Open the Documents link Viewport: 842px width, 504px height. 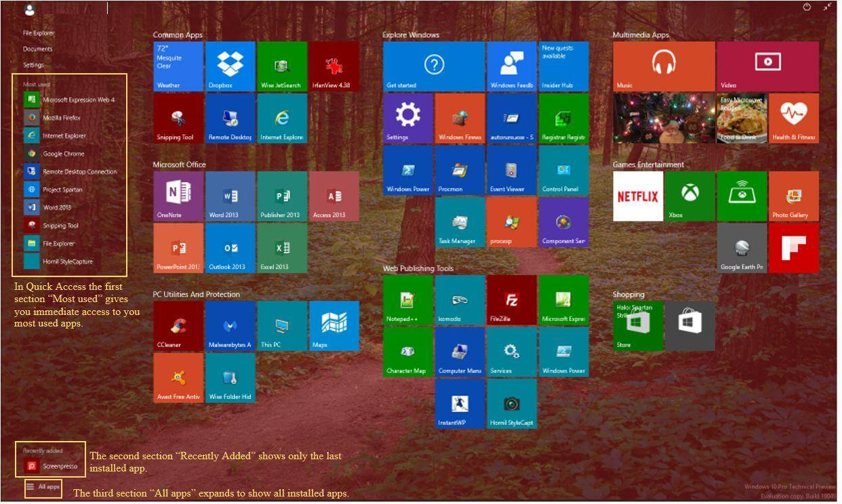37,49
